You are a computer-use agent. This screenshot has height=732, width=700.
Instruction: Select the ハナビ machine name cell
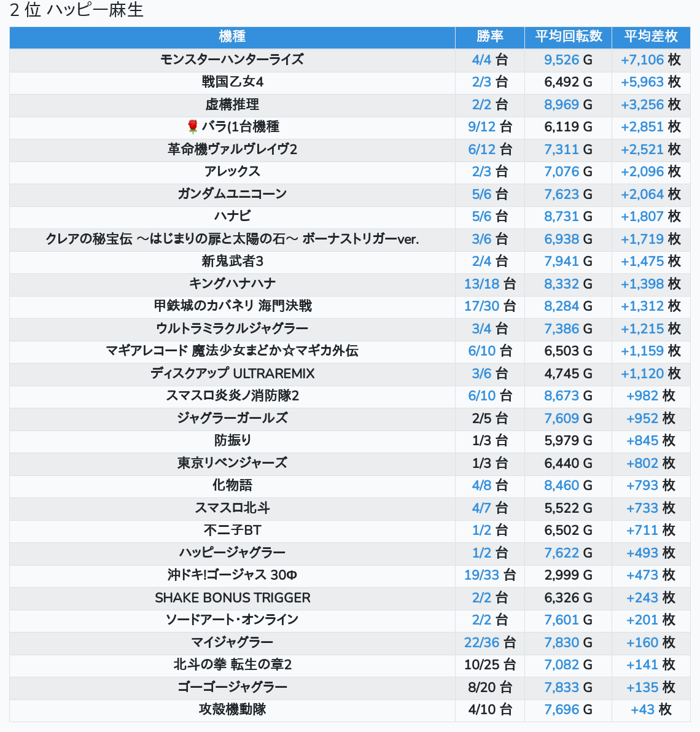click(x=232, y=216)
